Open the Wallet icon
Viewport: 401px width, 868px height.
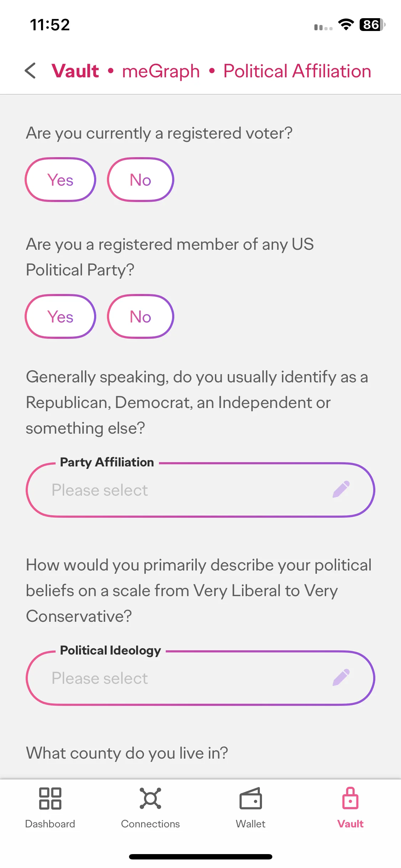coord(251,798)
